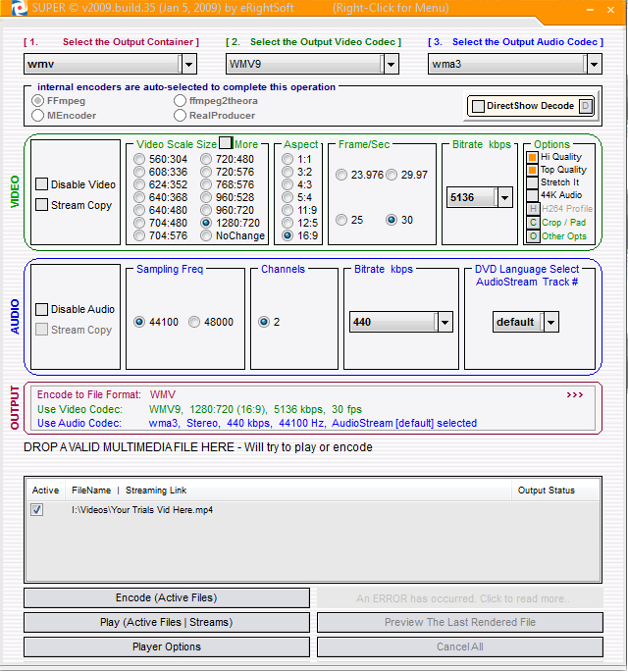Select the MEncoder encoder radio
This screenshot has width=628, height=672.
(37, 116)
